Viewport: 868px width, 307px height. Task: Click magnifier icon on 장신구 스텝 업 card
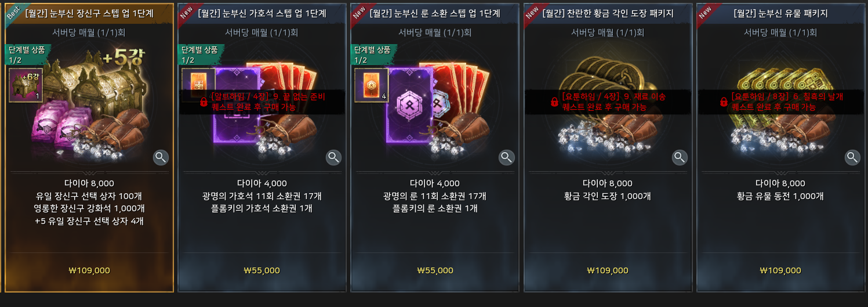pos(161,157)
